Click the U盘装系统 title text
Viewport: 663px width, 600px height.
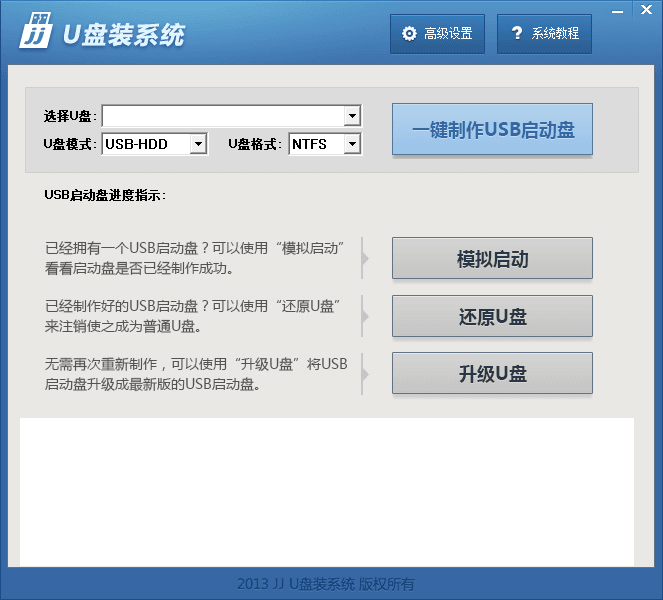coord(123,34)
